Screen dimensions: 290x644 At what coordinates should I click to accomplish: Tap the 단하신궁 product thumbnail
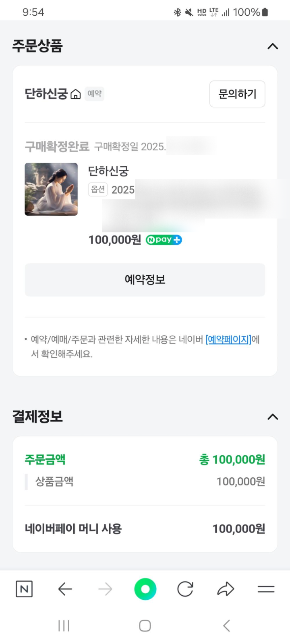[51, 189]
